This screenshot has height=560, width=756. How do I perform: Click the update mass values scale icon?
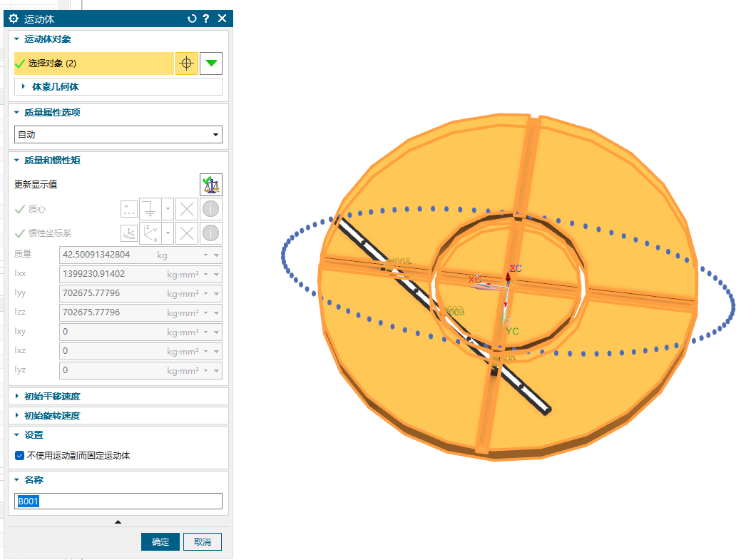[210, 184]
